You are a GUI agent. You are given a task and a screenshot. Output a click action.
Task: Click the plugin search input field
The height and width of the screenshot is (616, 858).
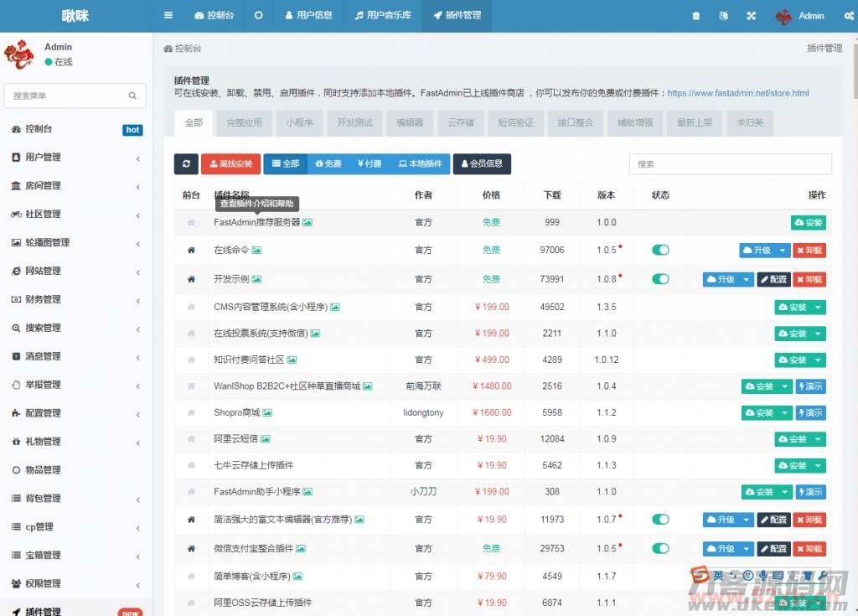click(730, 164)
